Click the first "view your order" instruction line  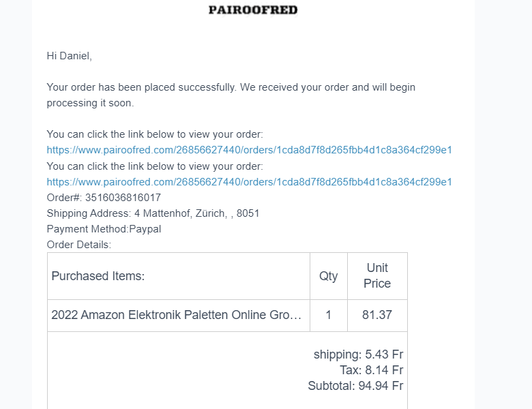pyautogui.click(x=154, y=134)
